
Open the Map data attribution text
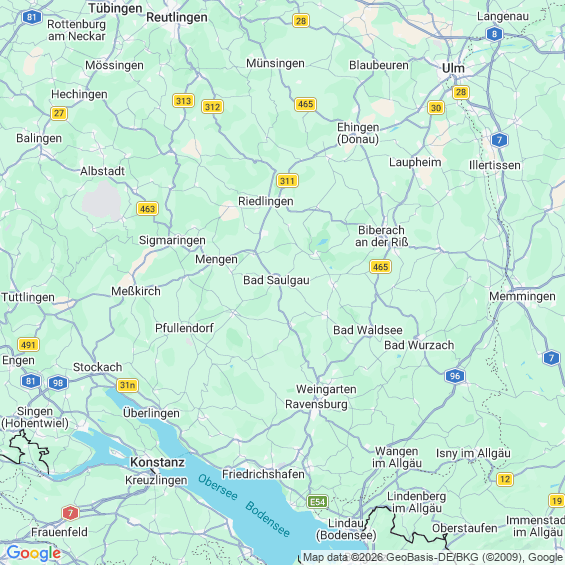432,557
